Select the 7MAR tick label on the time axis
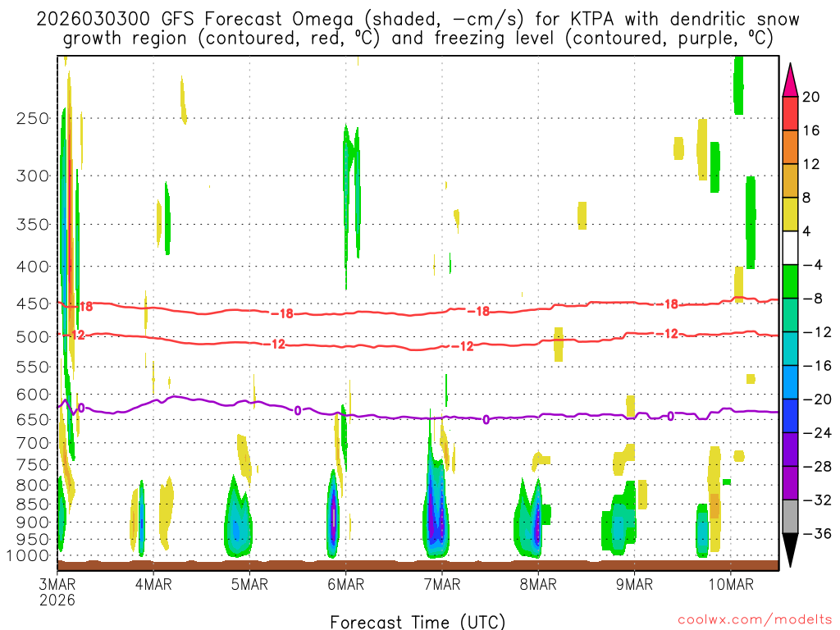 coord(441,584)
